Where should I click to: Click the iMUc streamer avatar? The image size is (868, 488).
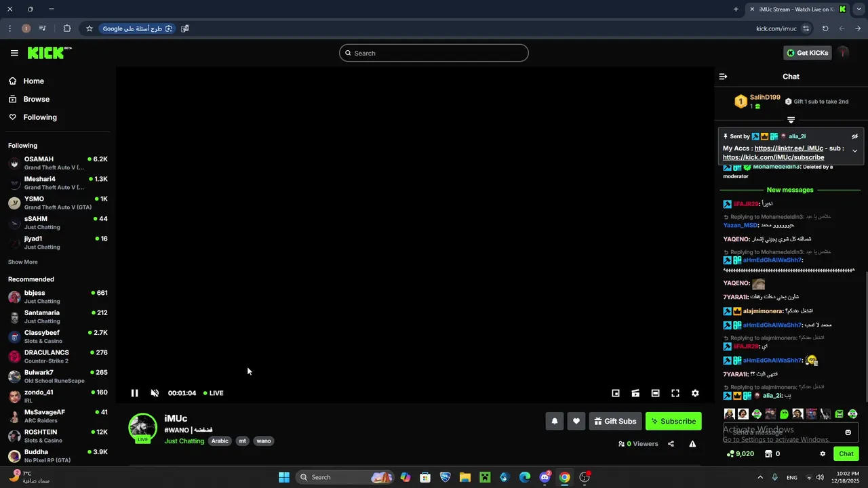(x=142, y=428)
